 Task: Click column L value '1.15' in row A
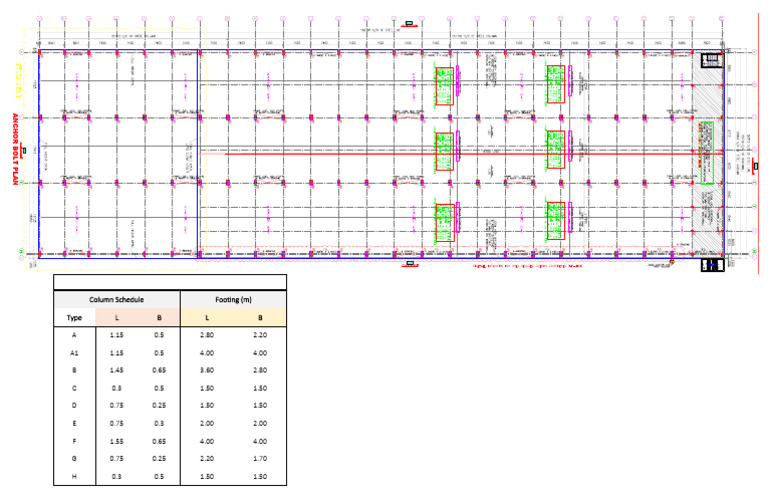point(117,335)
